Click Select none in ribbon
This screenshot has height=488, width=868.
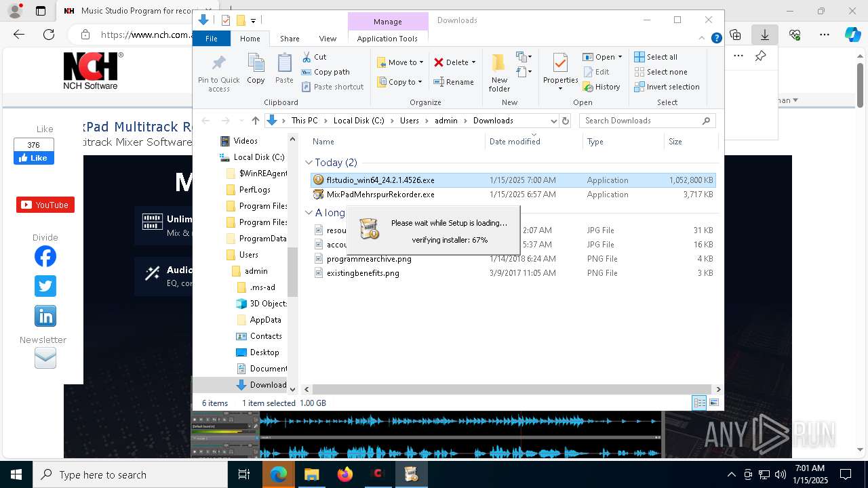[x=660, y=72]
